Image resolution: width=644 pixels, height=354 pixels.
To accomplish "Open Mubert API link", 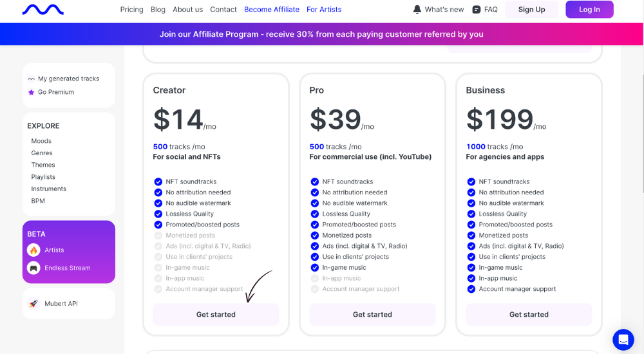I will point(61,304).
